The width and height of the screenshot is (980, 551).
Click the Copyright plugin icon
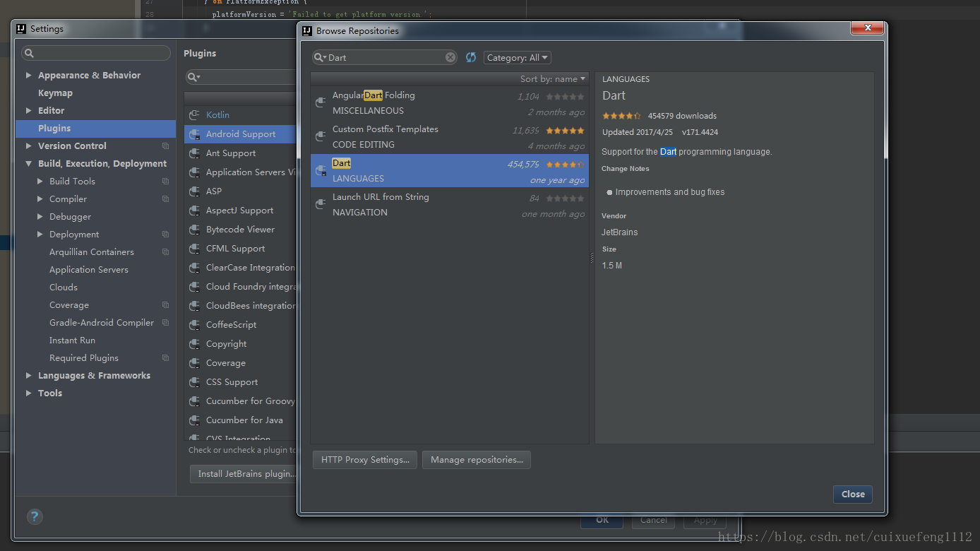(x=194, y=344)
